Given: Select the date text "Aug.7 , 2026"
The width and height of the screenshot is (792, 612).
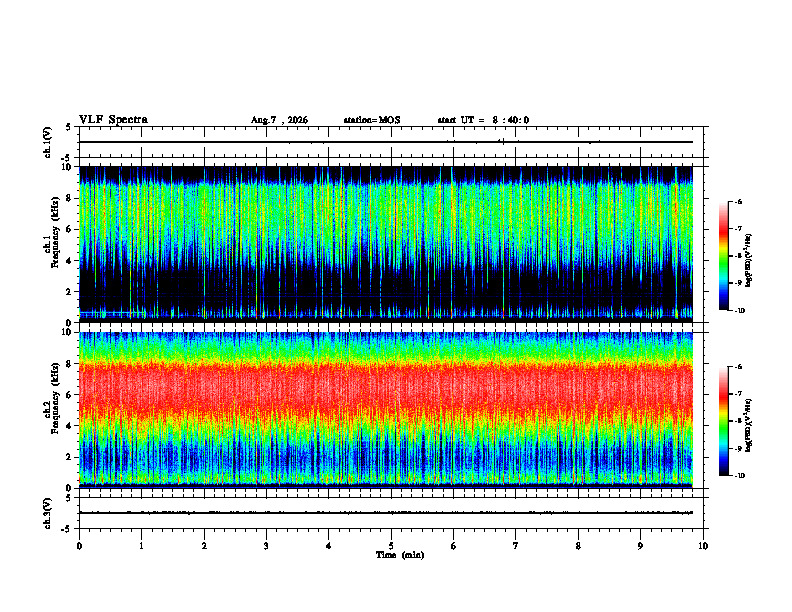Looking at the screenshot, I should tap(279, 120).
